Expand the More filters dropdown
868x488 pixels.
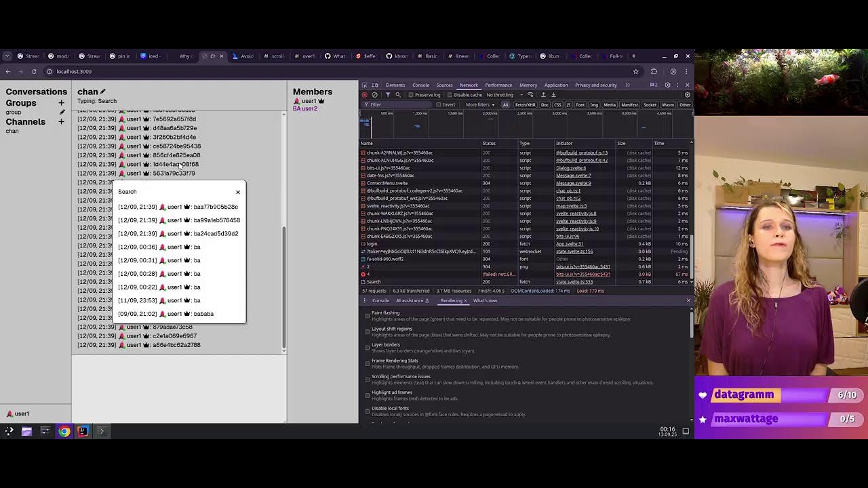pos(480,105)
